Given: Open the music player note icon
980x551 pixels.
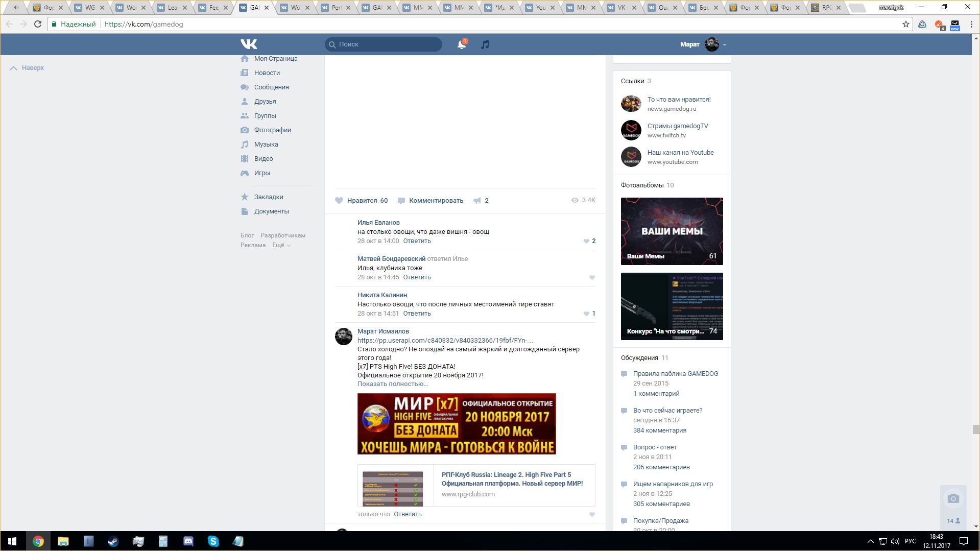Looking at the screenshot, I should point(485,44).
